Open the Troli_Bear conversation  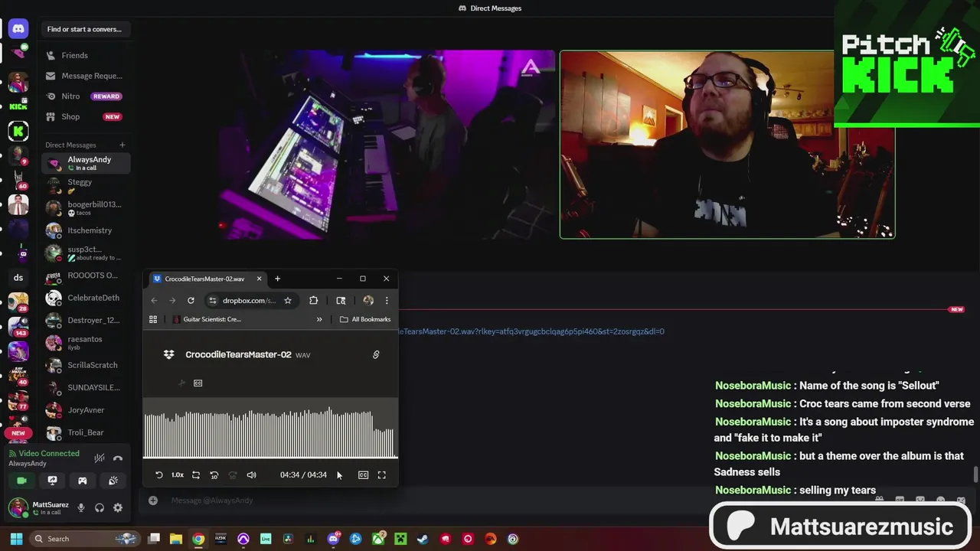[x=85, y=432]
